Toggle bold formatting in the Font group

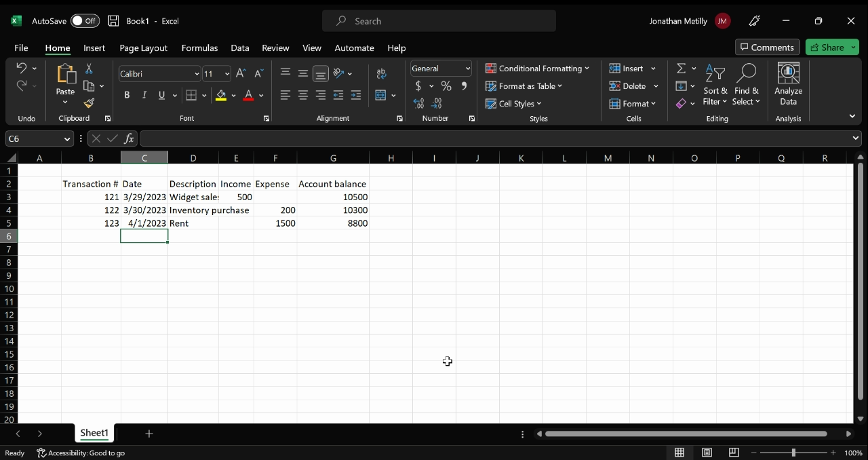tap(127, 95)
